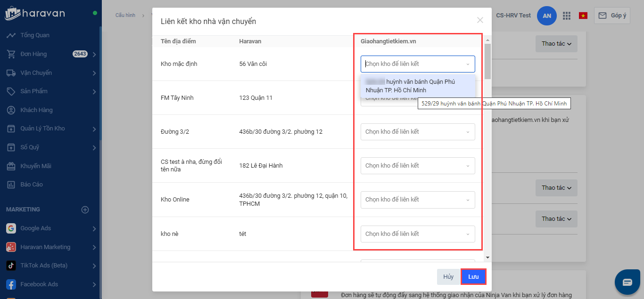Click the Góp ý feedback button

click(612, 16)
